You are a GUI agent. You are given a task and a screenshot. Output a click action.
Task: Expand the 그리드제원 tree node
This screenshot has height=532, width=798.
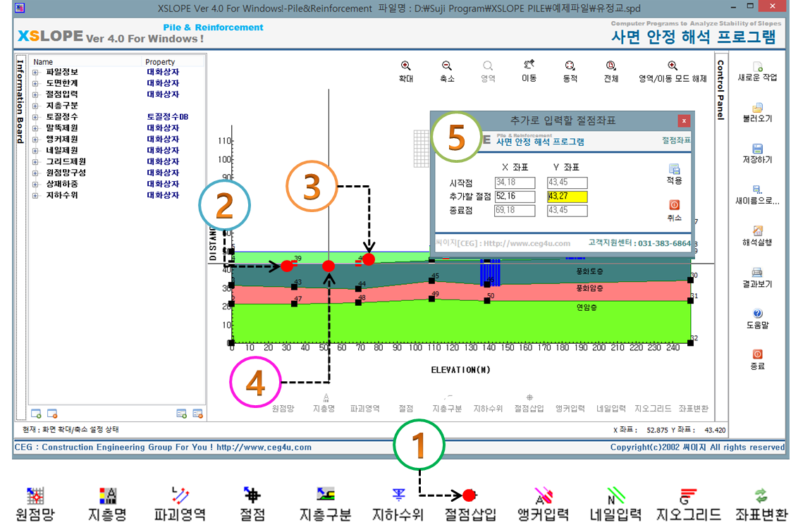35,162
